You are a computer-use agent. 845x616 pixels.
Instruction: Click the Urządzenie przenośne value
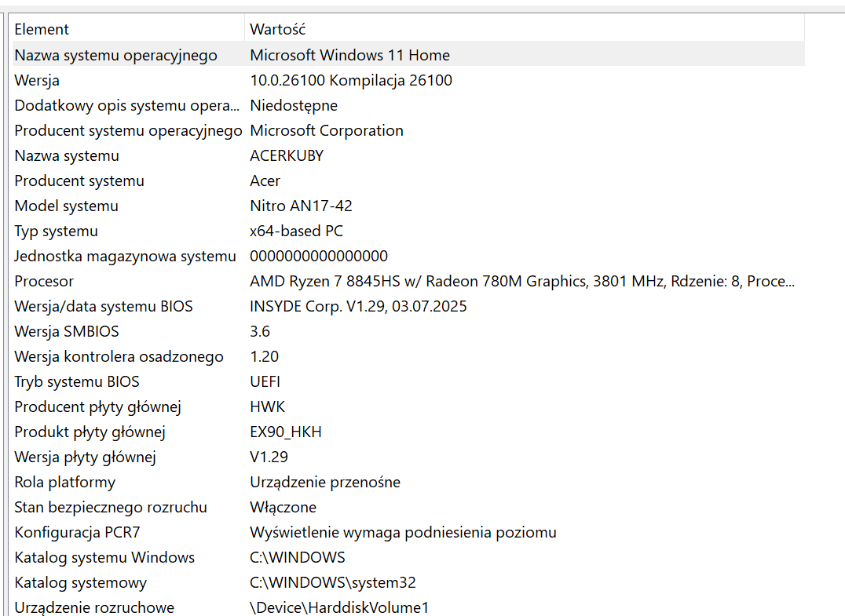325,483
